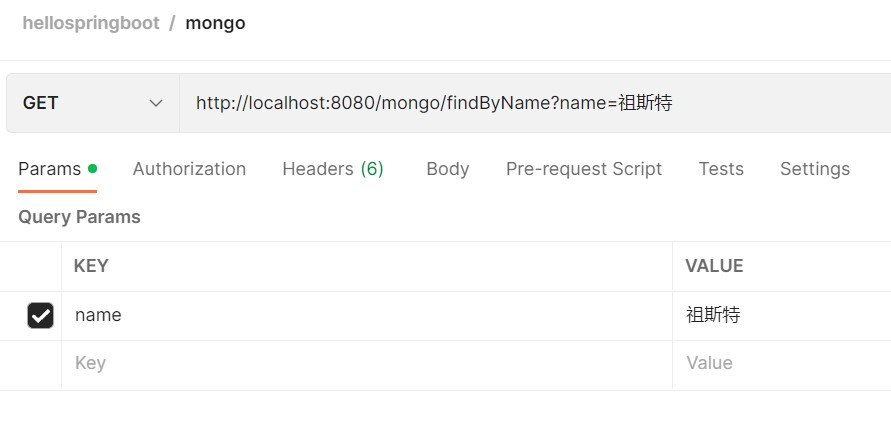Open the hellospringboot collection breadcrumb
Image resolution: width=891 pixels, height=424 pixels.
tap(91, 23)
